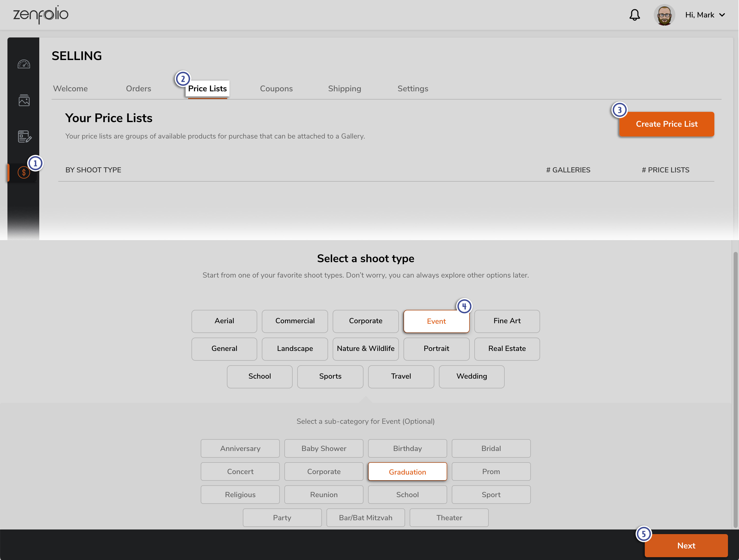
Task: Click the Next button
Action: tap(686, 545)
